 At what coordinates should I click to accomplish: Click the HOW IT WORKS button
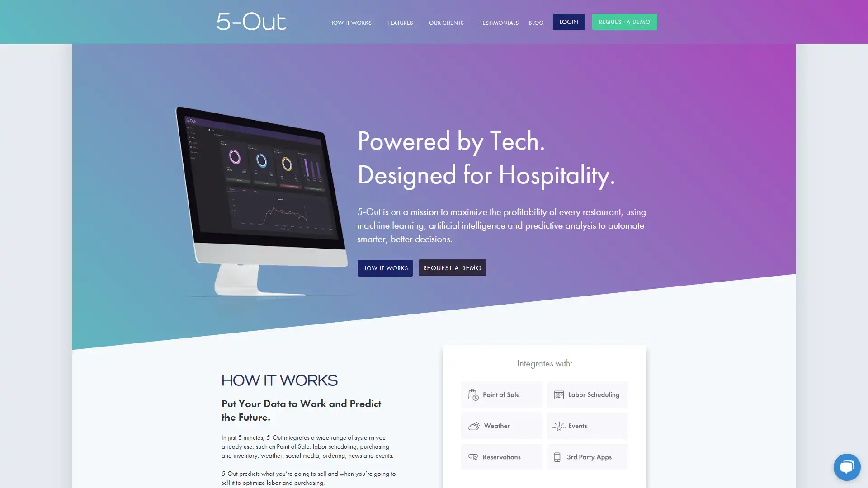(x=385, y=267)
